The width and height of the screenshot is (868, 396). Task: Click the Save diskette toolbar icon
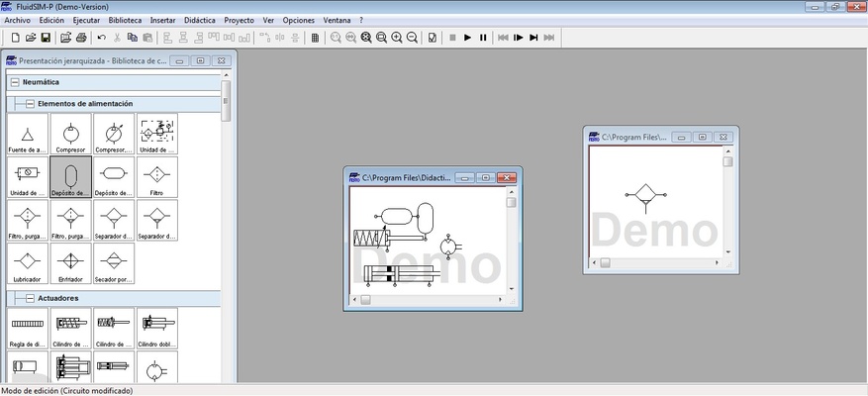click(x=46, y=38)
